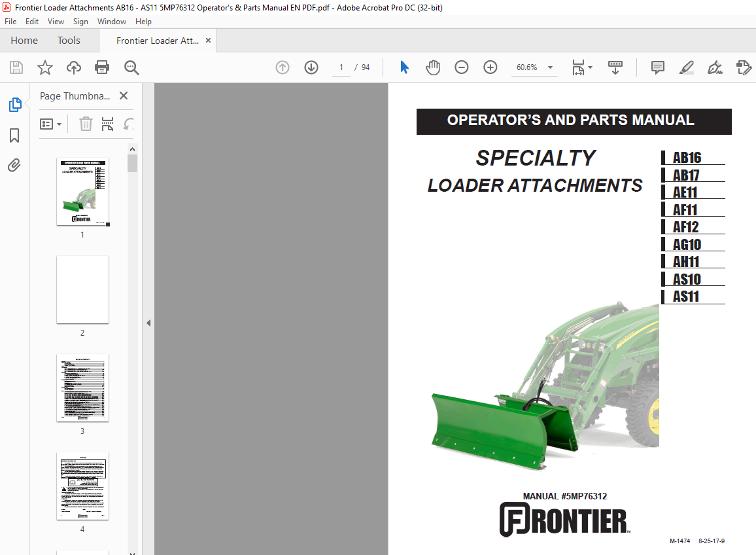Activate the Hand pan tool
Screen dimensions: 756x555
(x=433, y=67)
